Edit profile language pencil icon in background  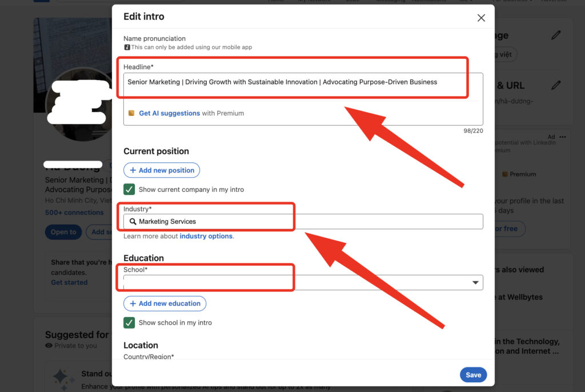[x=556, y=35]
